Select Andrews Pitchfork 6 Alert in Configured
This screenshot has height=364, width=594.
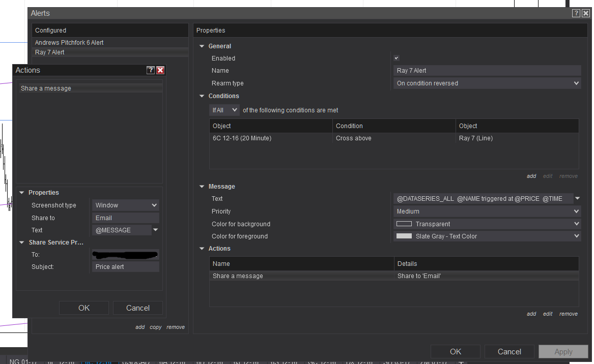point(110,42)
